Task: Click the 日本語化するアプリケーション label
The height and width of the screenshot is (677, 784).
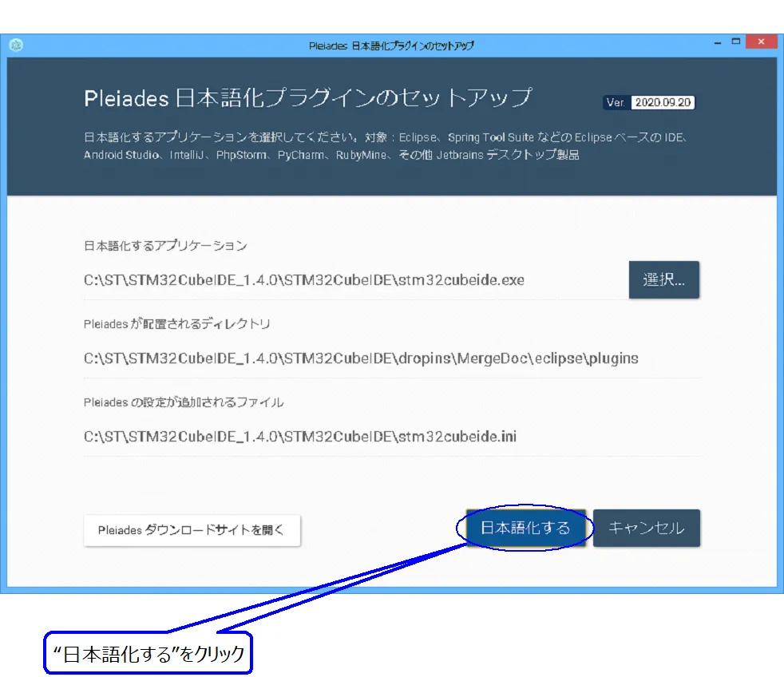Action: coord(165,246)
